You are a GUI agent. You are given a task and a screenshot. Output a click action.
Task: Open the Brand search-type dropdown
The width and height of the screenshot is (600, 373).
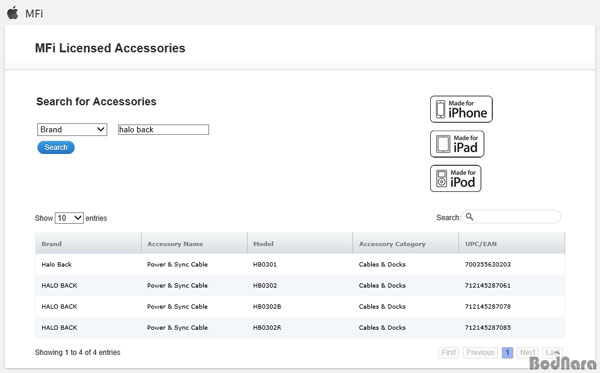(72, 129)
